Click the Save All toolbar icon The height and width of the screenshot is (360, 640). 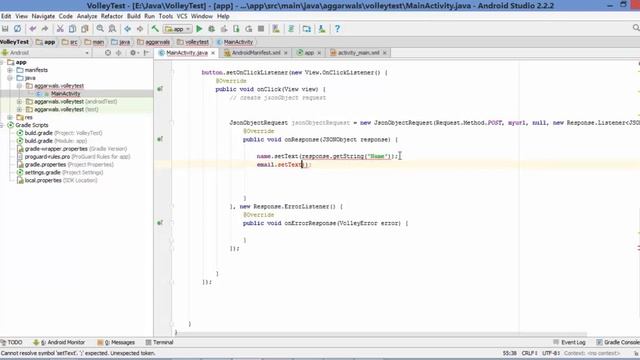click(x=5, y=29)
